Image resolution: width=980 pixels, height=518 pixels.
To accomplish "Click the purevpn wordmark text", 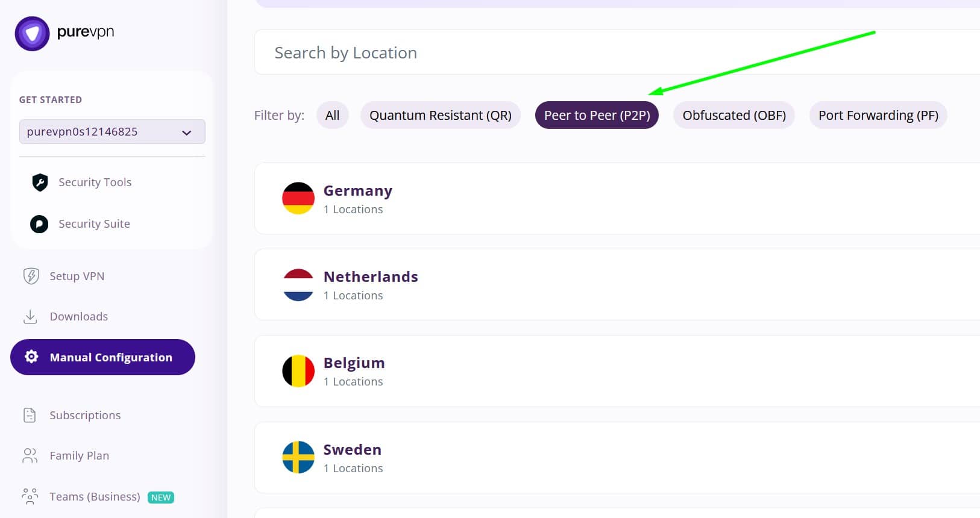I will point(86,32).
